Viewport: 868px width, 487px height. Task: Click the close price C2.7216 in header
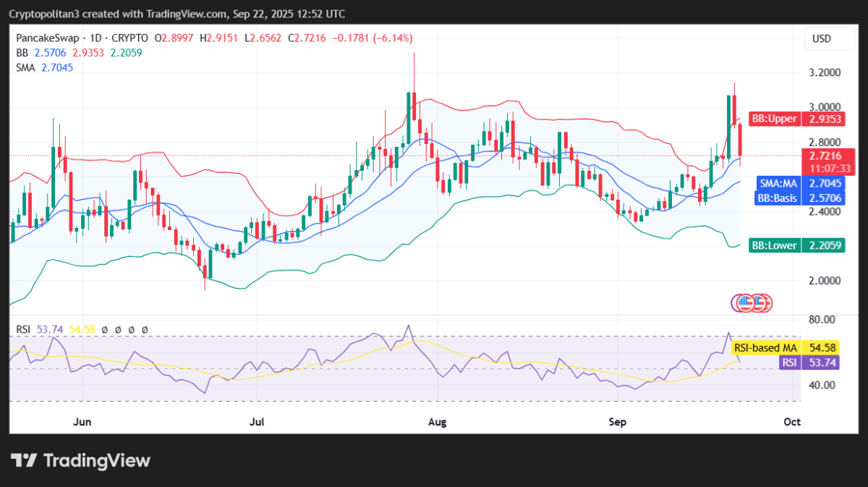coord(307,38)
